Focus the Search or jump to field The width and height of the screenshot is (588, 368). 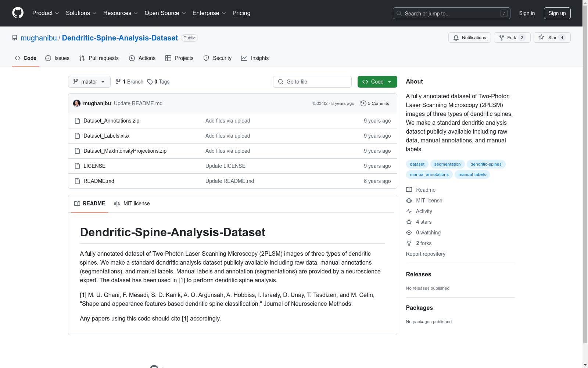click(x=452, y=13)
